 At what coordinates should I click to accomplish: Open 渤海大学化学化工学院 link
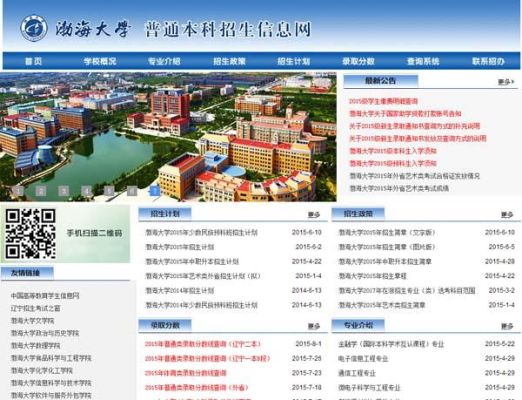point(42,371)
